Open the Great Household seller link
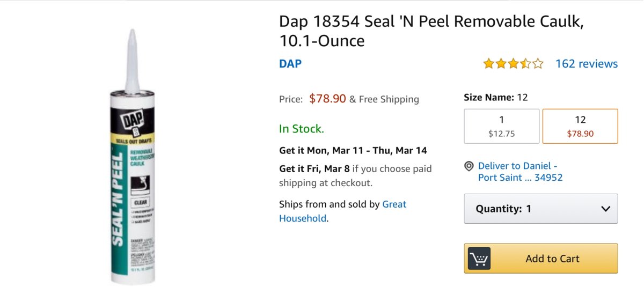Viewport: 644px width, 287px height. pos(394,204)
